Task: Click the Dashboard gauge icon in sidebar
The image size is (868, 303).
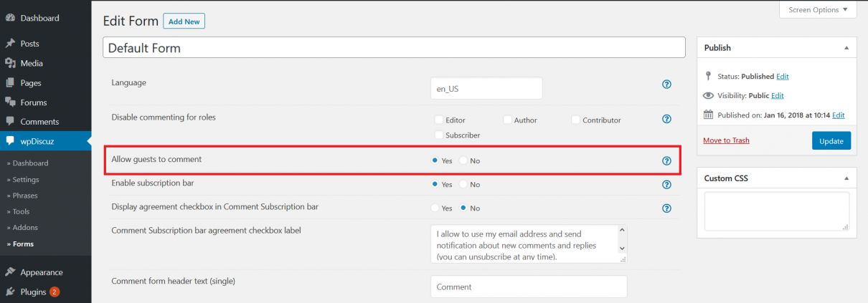Action: tap(10, 18)
